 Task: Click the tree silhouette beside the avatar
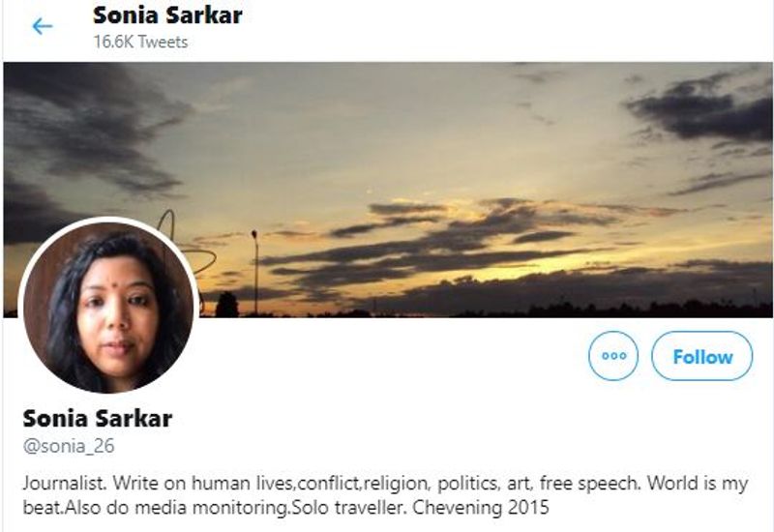pos(226,305)
